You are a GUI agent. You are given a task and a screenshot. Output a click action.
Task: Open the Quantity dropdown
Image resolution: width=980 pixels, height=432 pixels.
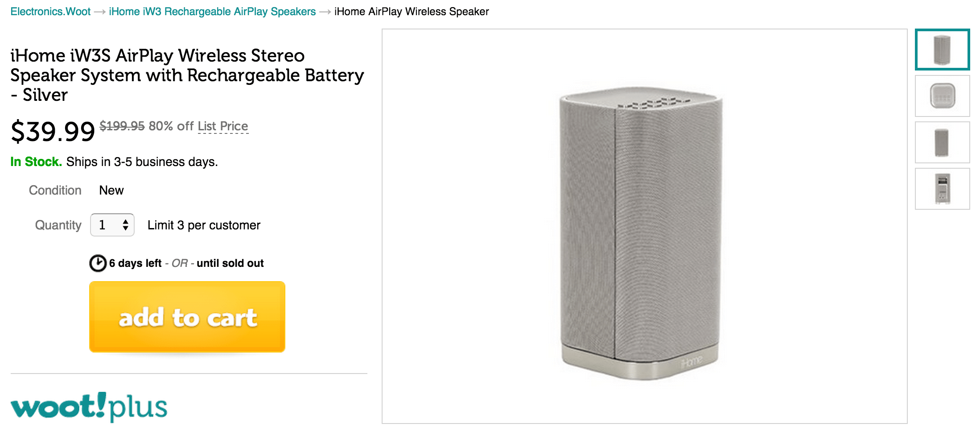pyautogui.click(x=112, y=225)
